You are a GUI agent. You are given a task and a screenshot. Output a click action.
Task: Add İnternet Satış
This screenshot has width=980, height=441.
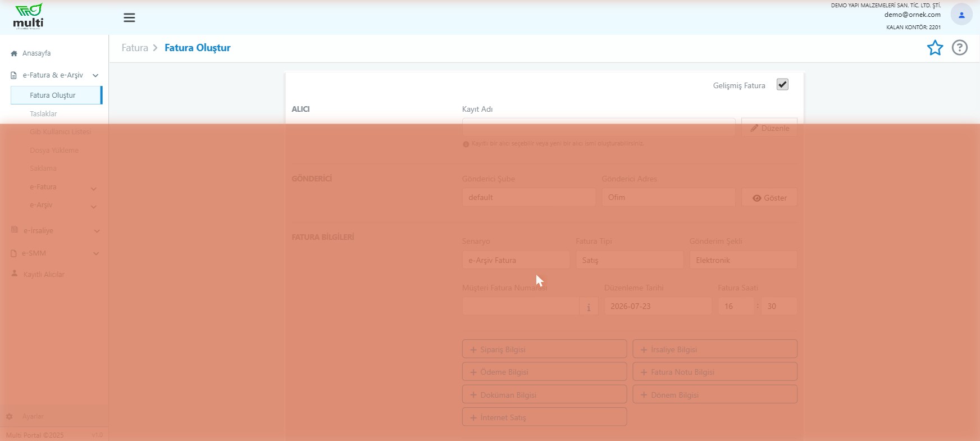pos(544,417)
